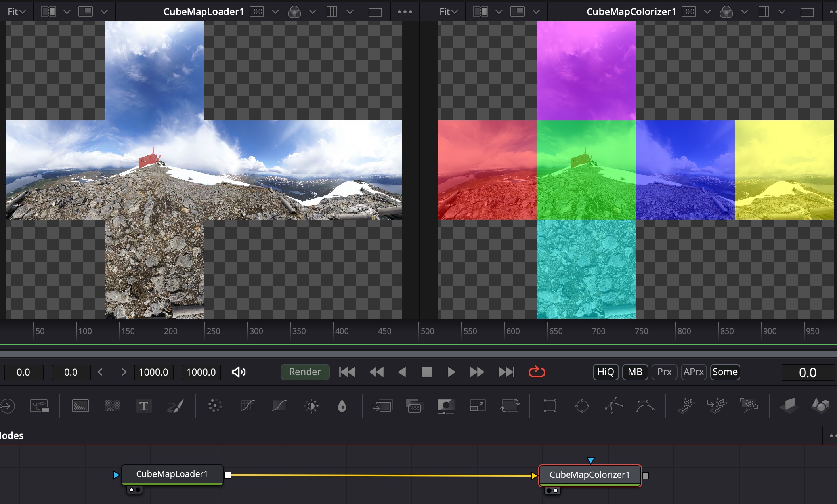Image resolution: width=837 pixels, height=504 pixels.
Task: Expand color channel options arrow in left viewer
Action: click(x=313, y=12)
